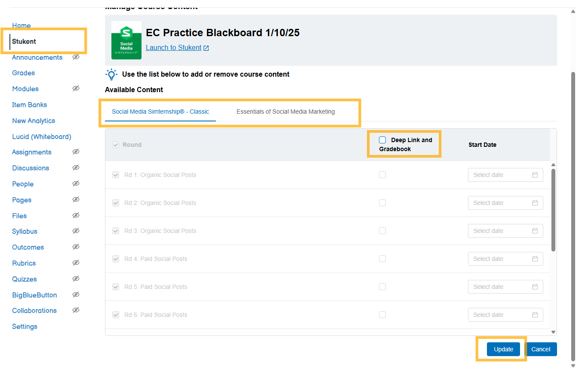Click hidden-eye icon next to Pages
Viewport: 588px width, 369px height.
tap(76, 199)
